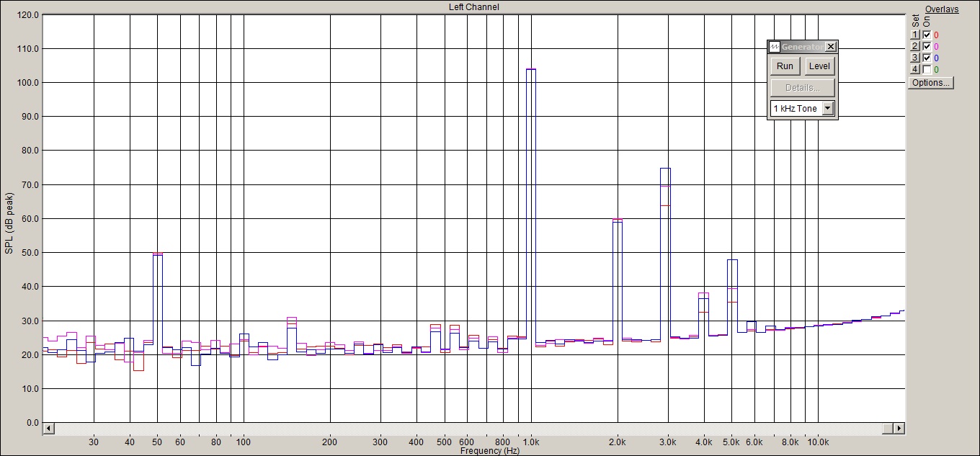Click the horizontal scrollbar right arrow
980x456 pixels.
point(899,429)
